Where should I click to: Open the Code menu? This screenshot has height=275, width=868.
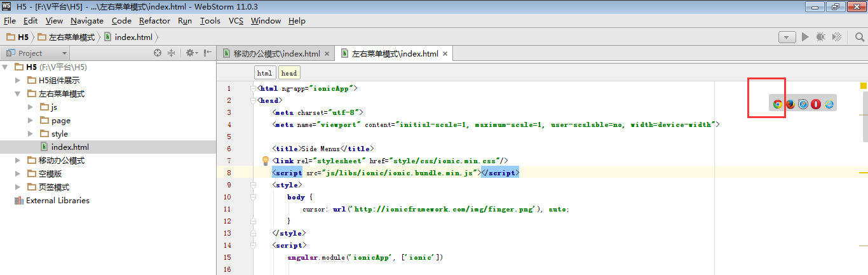coord(121,21)
